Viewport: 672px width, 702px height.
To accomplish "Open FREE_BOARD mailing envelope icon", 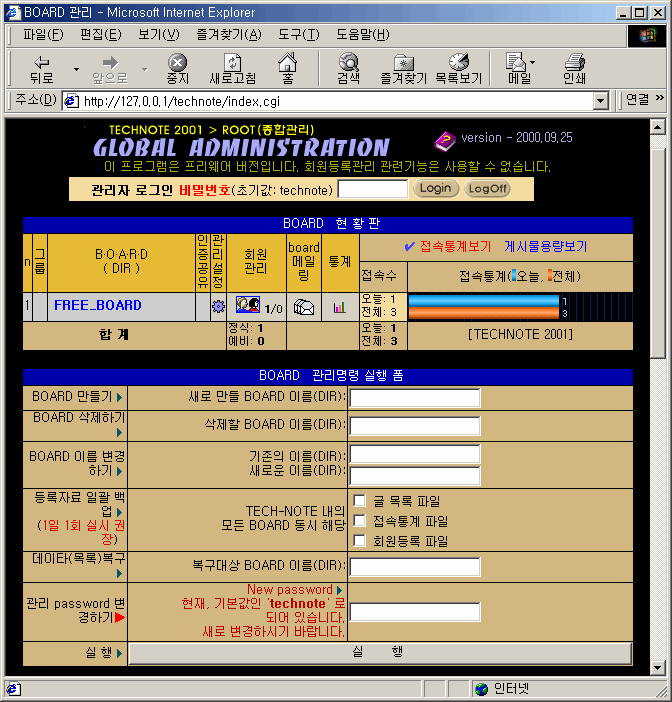I will point(304,307).
